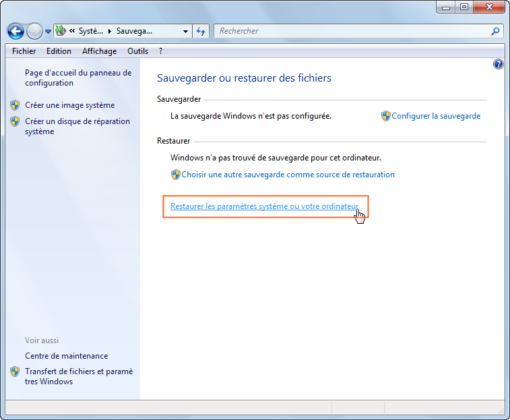This screenshot has width=510, height=420.
Task: Click text Windows n'a pas trouvé de sauvegarde
Action: [276, 158]
